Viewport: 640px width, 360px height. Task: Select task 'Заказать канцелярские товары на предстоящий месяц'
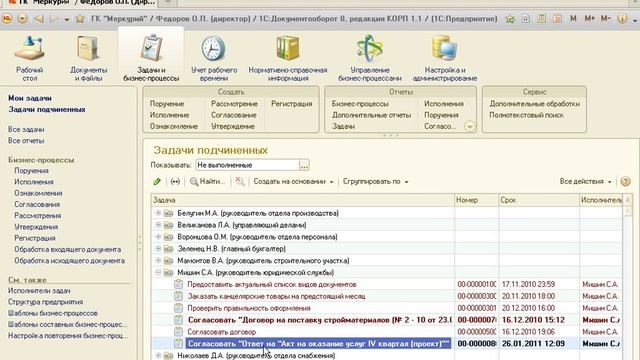pos(276,296)
